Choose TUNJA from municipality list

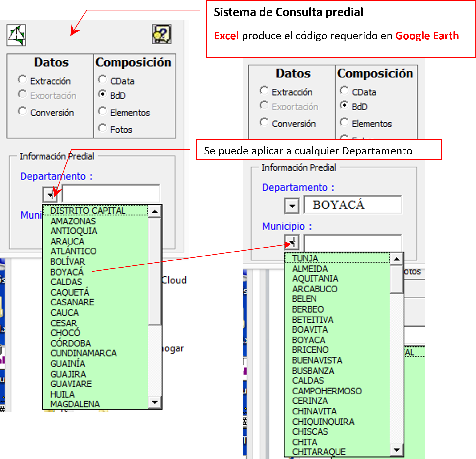point(337,258)
